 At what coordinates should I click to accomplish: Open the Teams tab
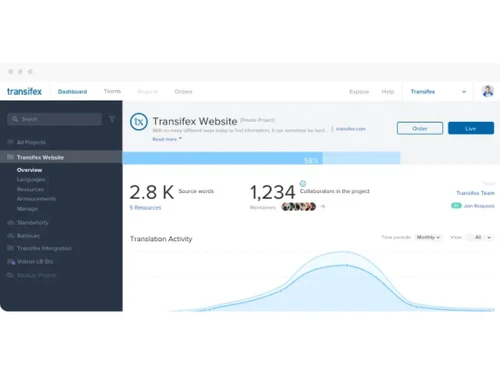pos(112,91)
